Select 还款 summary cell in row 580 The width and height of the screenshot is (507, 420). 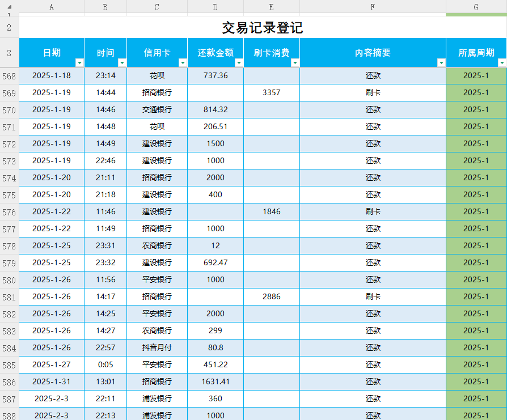373,280
